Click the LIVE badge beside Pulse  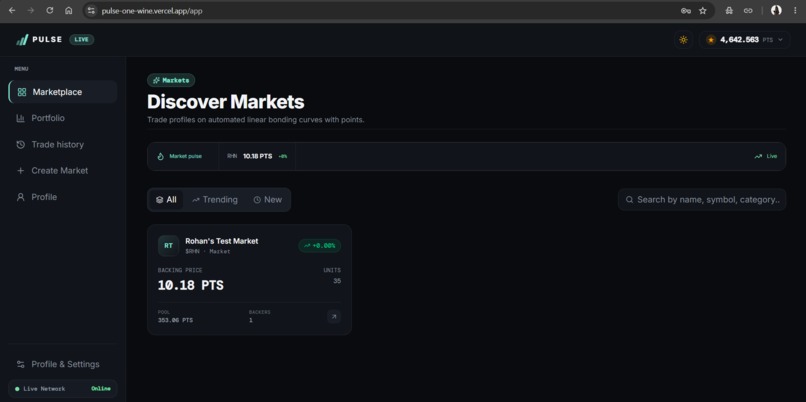click(x=82, y=40)
